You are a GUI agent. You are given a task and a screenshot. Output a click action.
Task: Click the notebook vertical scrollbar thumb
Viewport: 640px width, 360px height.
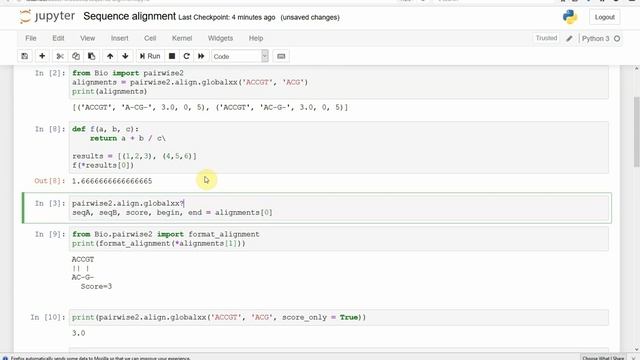point(636,131)
